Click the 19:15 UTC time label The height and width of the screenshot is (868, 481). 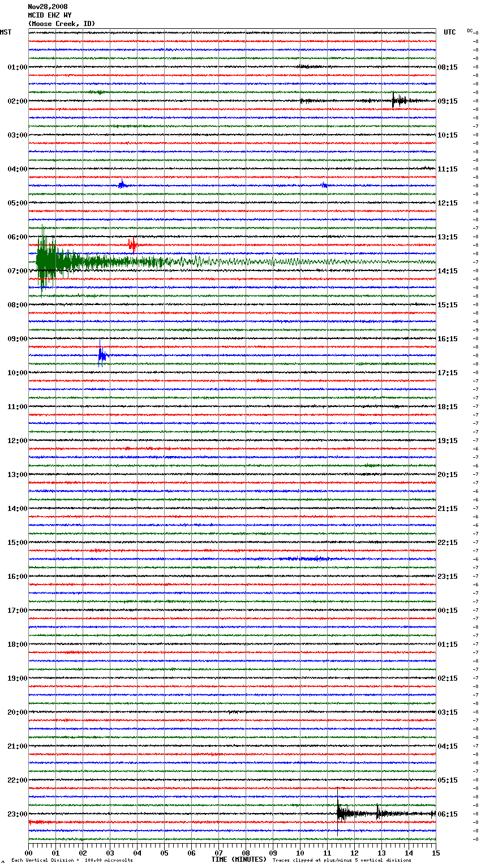[448, 441]
